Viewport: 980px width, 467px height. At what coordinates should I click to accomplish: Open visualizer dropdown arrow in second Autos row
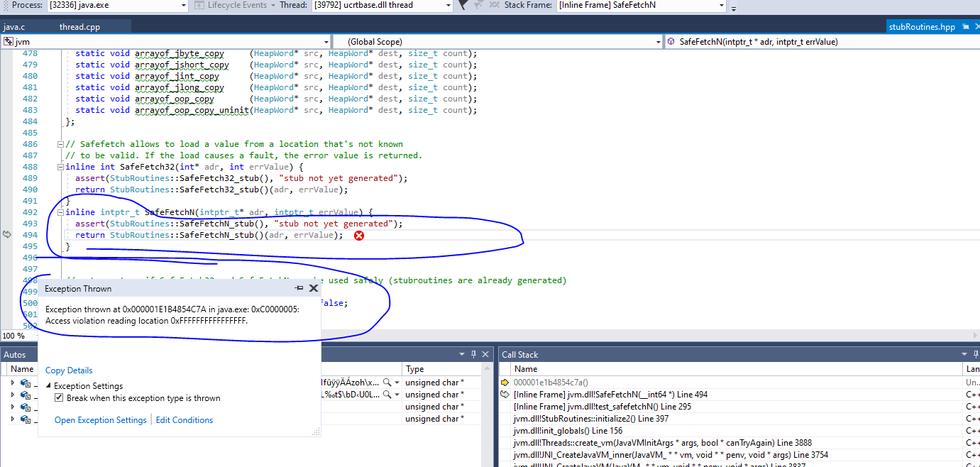coord(396,395)
